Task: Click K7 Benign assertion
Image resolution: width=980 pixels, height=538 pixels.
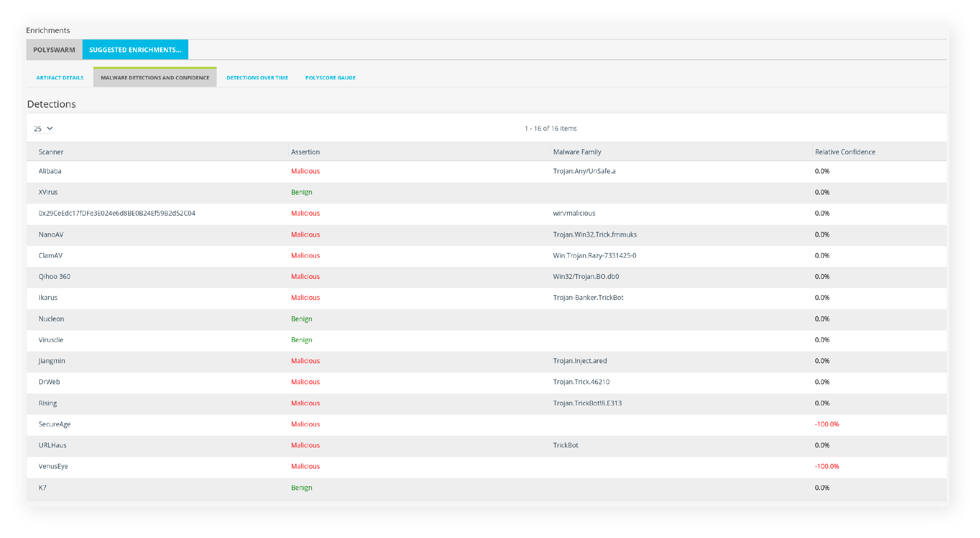Action: pos(302,487)
